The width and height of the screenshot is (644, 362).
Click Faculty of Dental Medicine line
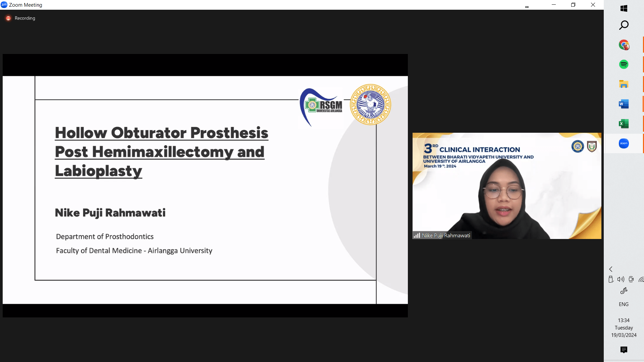[134, 251]
